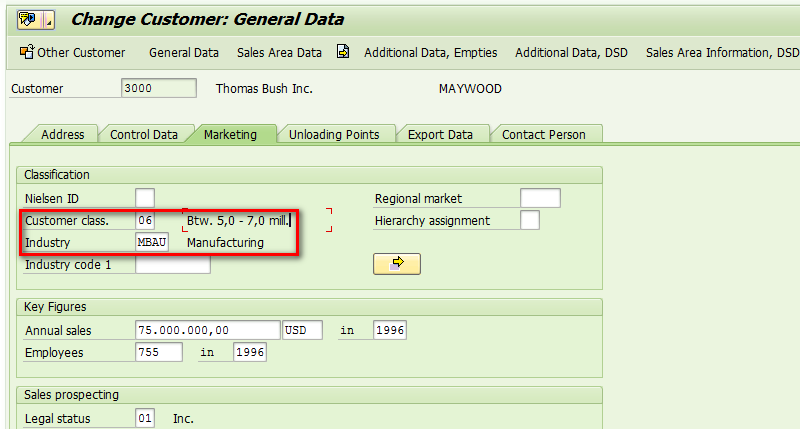Viewport: 800px width, 429px height.
Task: Click the Customer class. field with 06
Action: tap(145, 220)
